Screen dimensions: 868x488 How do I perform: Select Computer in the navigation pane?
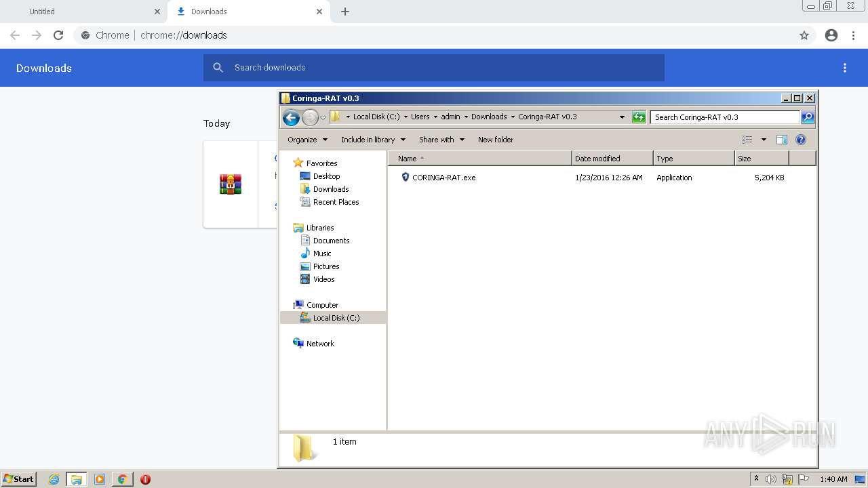(x=322, y=305)
